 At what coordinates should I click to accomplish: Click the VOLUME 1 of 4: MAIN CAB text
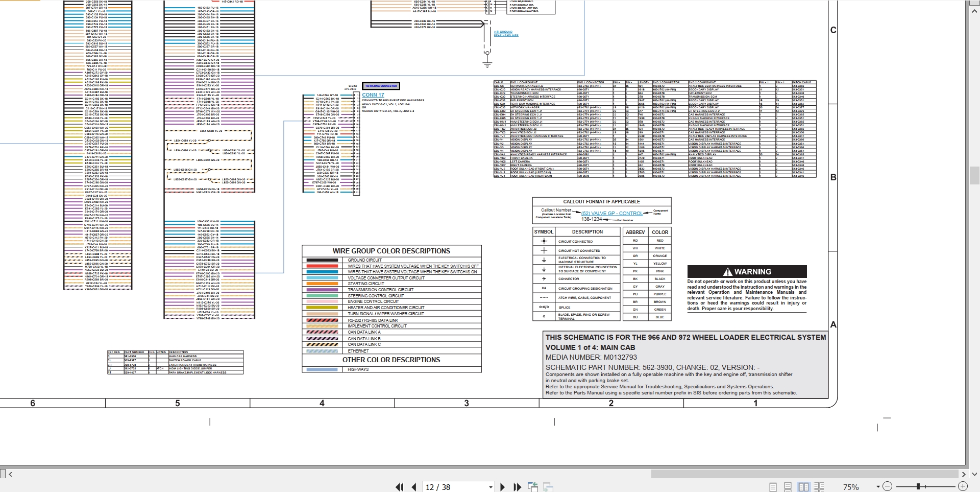coord(591,347)
